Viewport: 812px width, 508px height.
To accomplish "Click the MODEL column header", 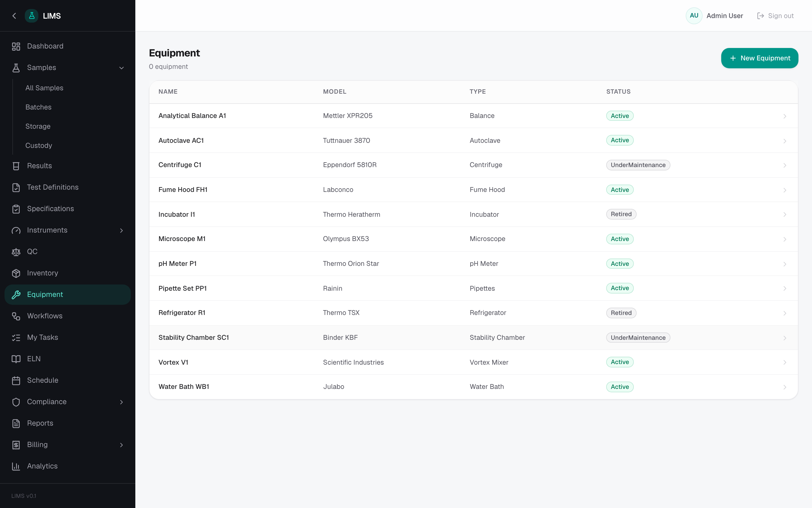I will (335, 92).
